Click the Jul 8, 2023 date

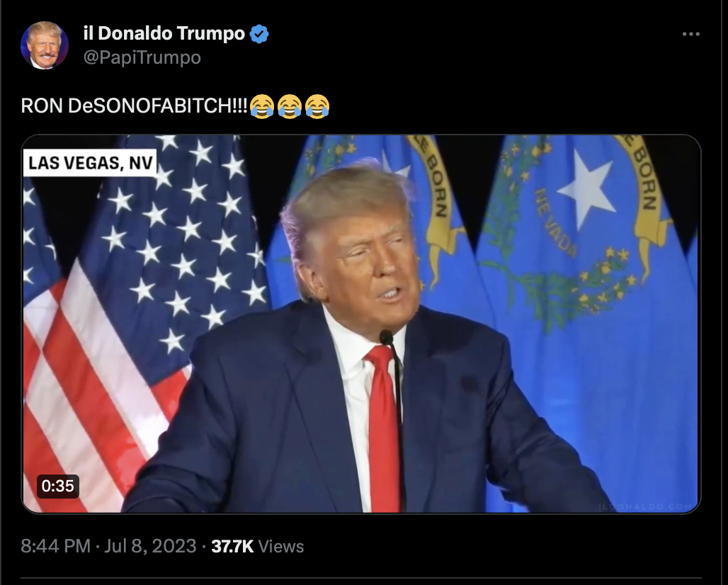[x=150, y=546]
